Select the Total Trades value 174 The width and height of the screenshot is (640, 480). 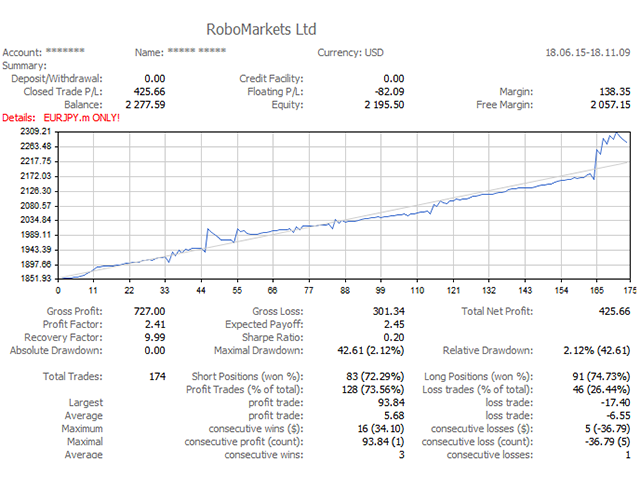[158, 377]
